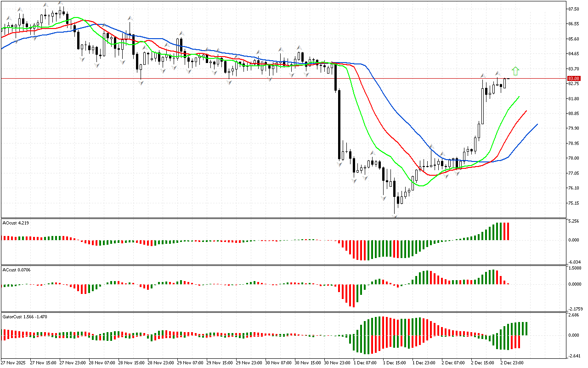Click the 5.256 value on AO scale
The image size is (588, 368).
pyautogui.click(x=573, y=221)
